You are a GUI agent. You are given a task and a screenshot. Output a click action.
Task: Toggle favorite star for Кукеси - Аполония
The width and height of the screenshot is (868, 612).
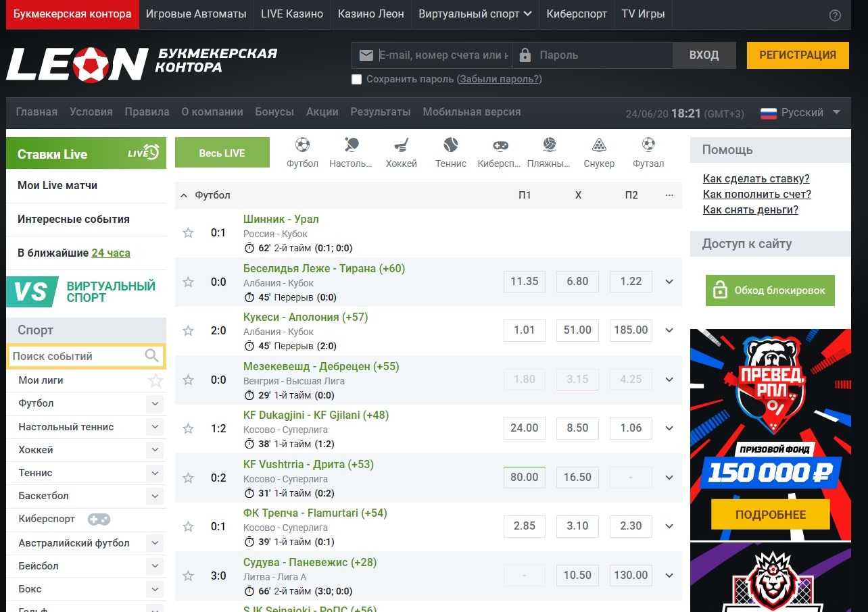click(189, 331)
